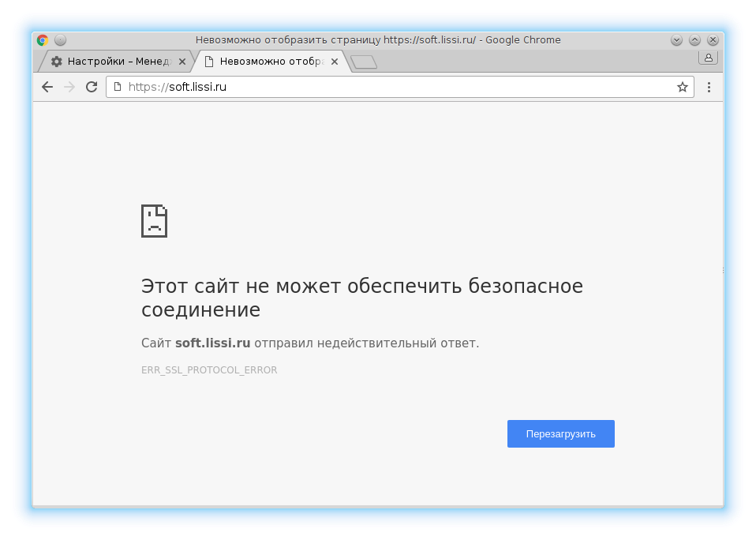
Task: Select the Невозможно отобразить tab
Action: [x=264, y=62]
